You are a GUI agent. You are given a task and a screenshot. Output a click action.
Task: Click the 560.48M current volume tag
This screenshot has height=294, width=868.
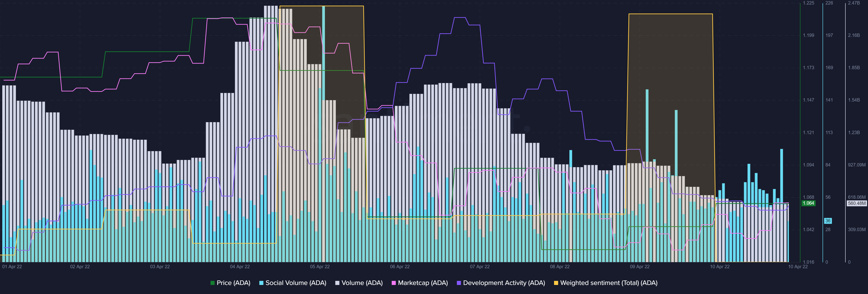pos(857,203)
